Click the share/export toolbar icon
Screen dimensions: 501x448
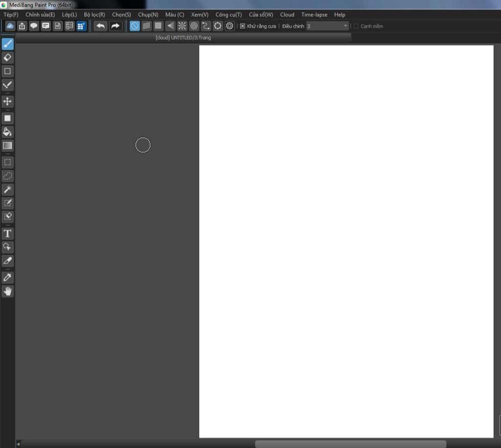pyautogui.click(x=22, y=26)
